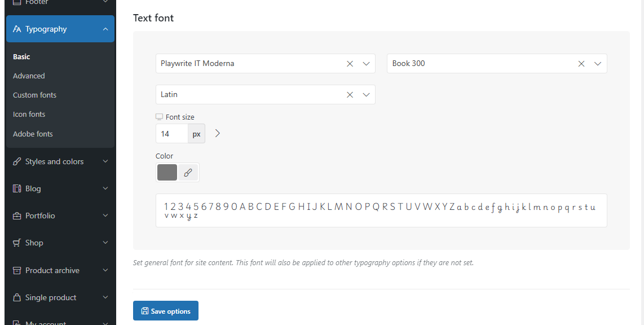Click the Shop cart icon in sidebar
644x325 pixels.
click(x=17, y=243)
